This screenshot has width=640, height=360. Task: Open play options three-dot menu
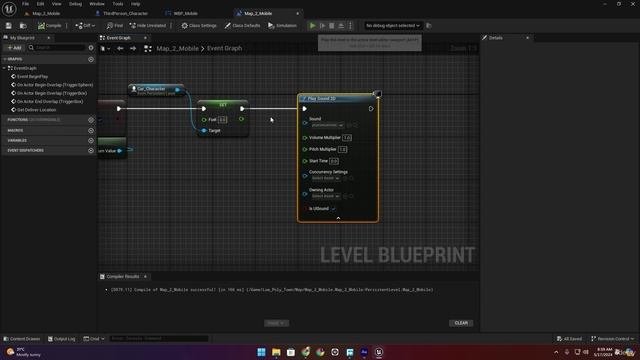(350, 26)
